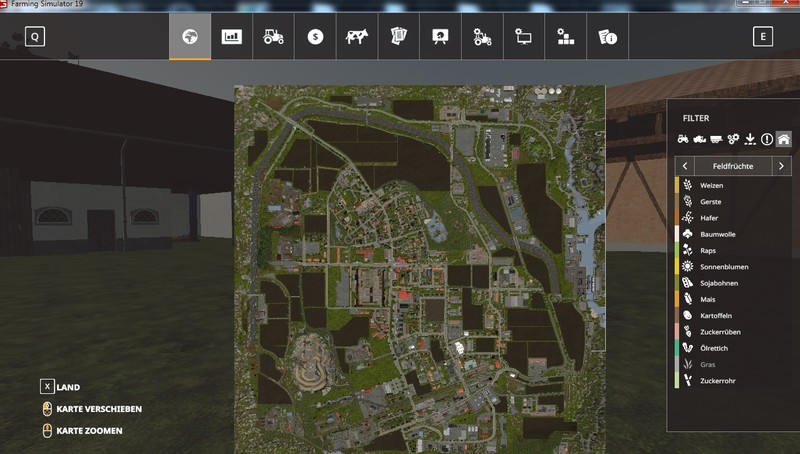800x454 pixels.
Task: Open the map overview globe tab
Action: pos(189,37)
